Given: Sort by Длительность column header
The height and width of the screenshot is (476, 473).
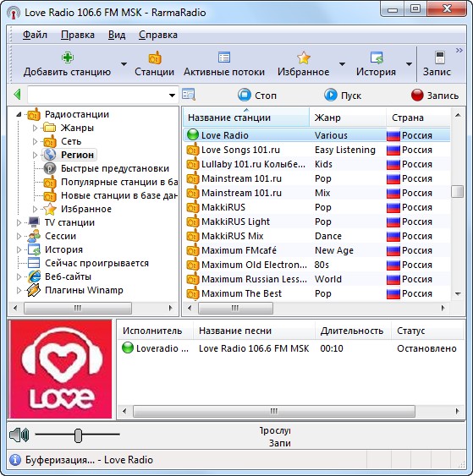Looking at the screenshot, I should tap(353, 331).
